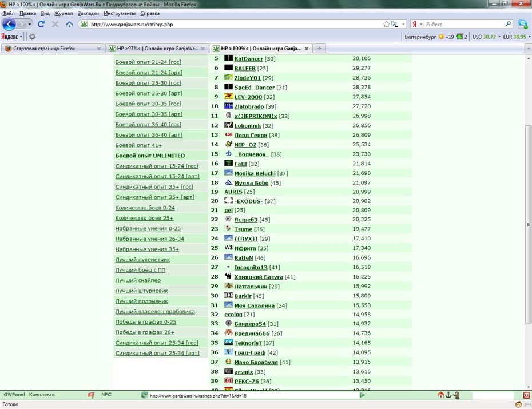Open Количество боев 25+ rating link
Screen dimensions: 532x409
144,218
